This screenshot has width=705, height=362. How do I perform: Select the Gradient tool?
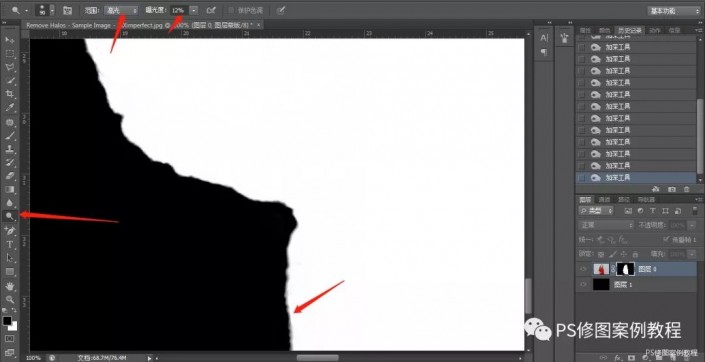[x=9, y=189]
